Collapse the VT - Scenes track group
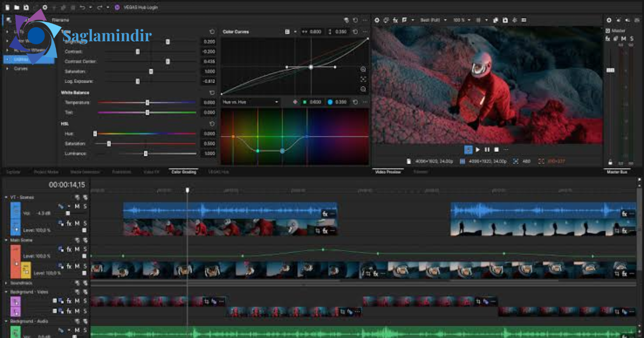The height and width of the screenshot is (338, 644). [x=6, y=197]
